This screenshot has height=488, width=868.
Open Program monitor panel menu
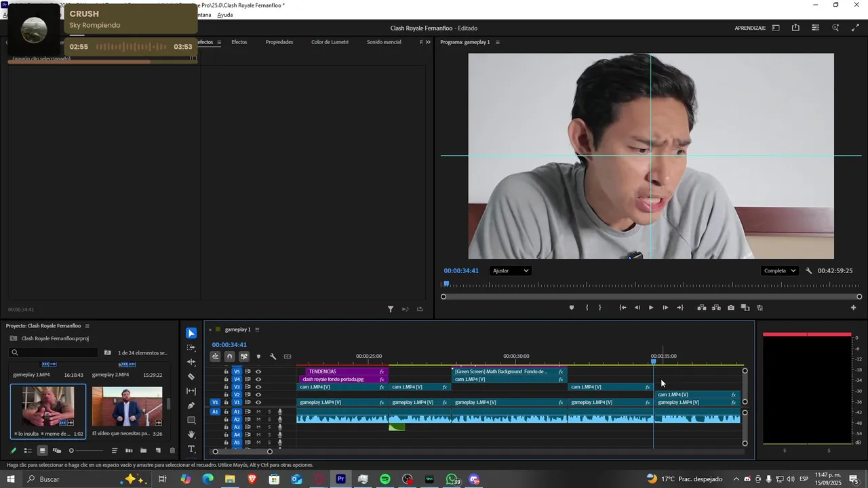pos(497,42)
